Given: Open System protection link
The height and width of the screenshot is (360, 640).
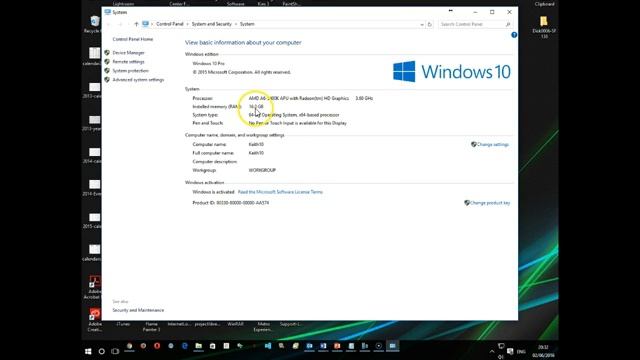Looking at the screenshot, I should (x=130, y=71).
